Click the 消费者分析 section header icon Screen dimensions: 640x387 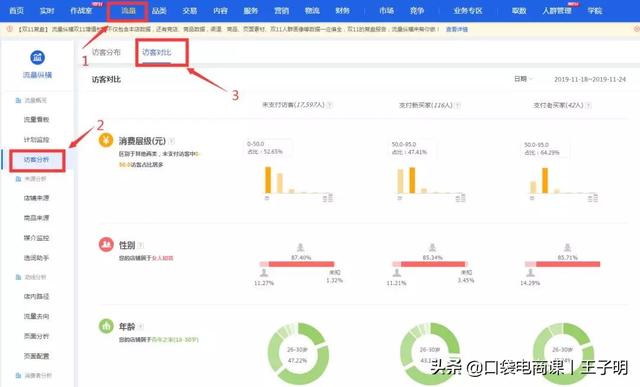18,376
